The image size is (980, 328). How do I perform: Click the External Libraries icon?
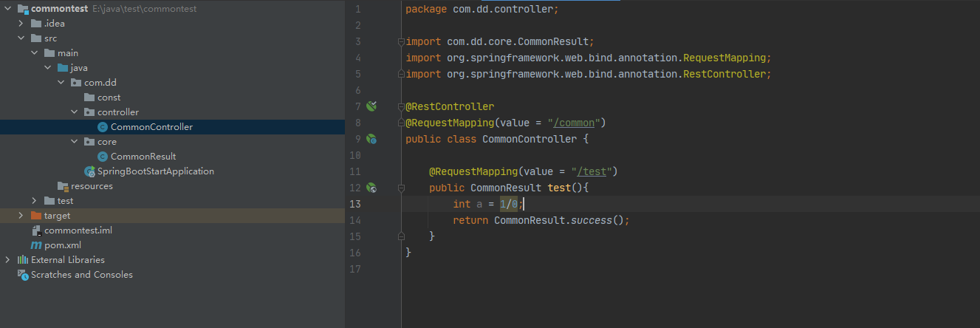click(x=23, y=260)
